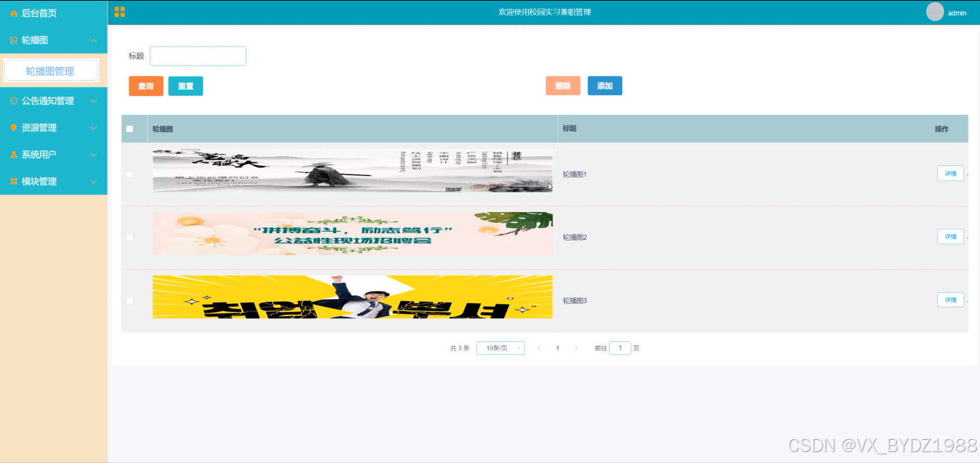Open 详情 for 轮播图3
Image resolution: width=980 pixels, height=463 pixels.
click(x=950, y=300)
